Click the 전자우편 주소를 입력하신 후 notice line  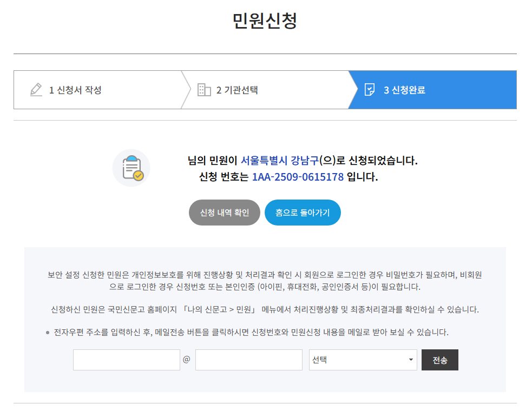tap(251, 332)
